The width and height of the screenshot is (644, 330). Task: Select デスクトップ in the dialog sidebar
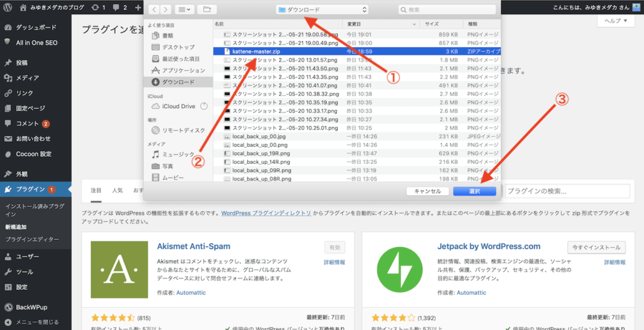coord(177,47)
